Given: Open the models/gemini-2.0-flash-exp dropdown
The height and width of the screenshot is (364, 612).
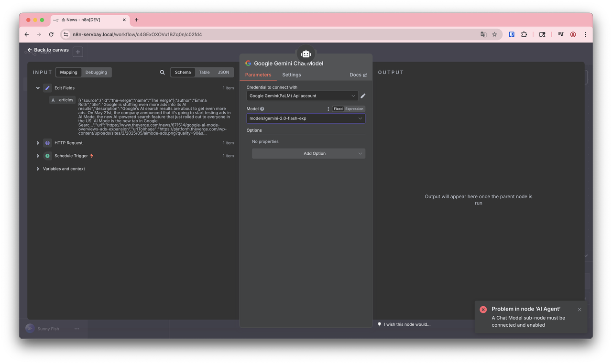Looking at the screenshot, I should [306, 118].
